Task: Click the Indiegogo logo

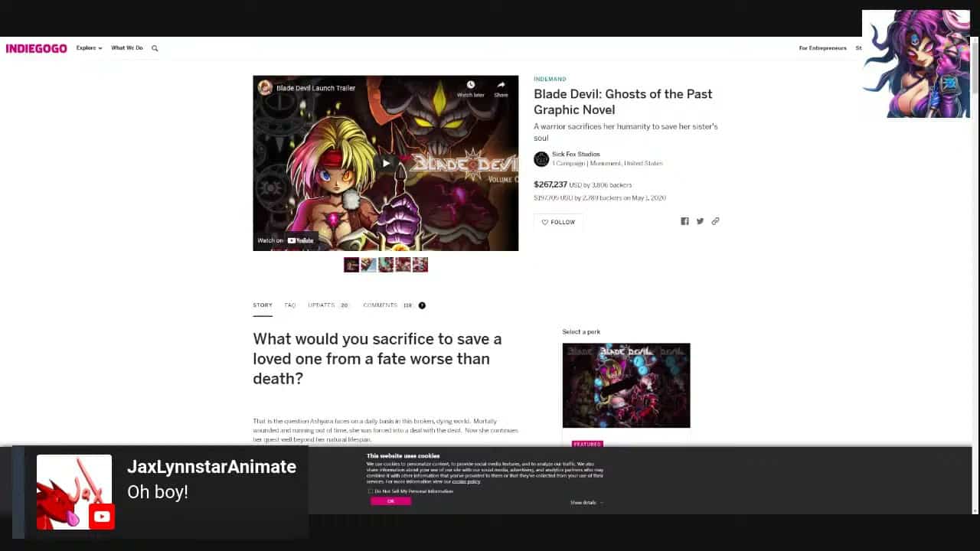Action: (x=36, y=48)
